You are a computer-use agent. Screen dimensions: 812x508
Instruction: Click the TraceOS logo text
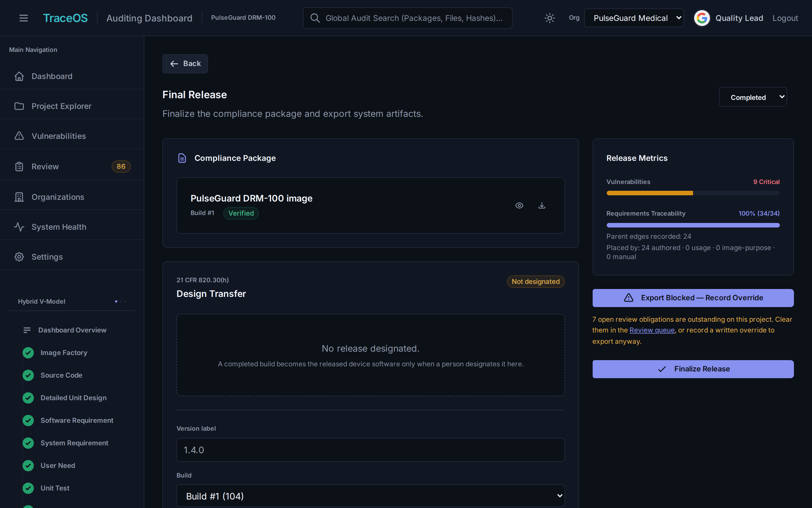[65, 18]
